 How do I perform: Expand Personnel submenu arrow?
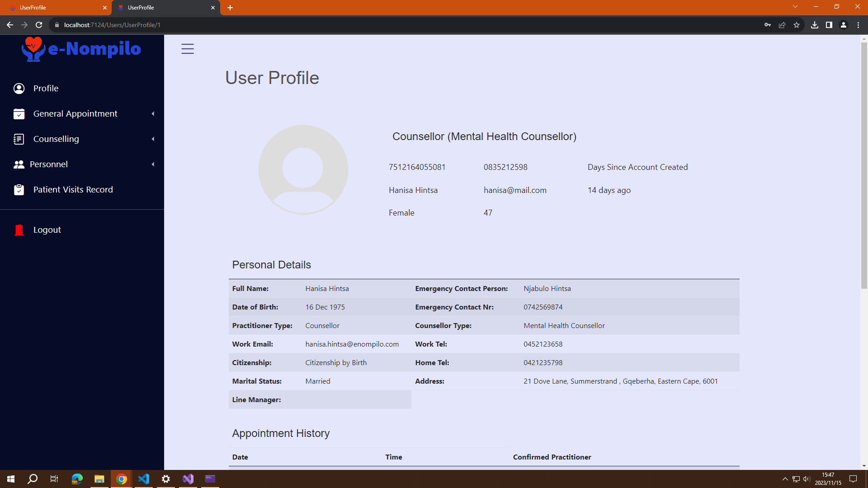coord(153,164)
